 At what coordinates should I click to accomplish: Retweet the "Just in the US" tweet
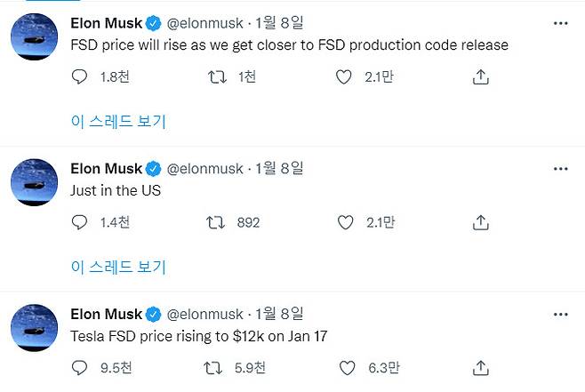pos(214,222)
